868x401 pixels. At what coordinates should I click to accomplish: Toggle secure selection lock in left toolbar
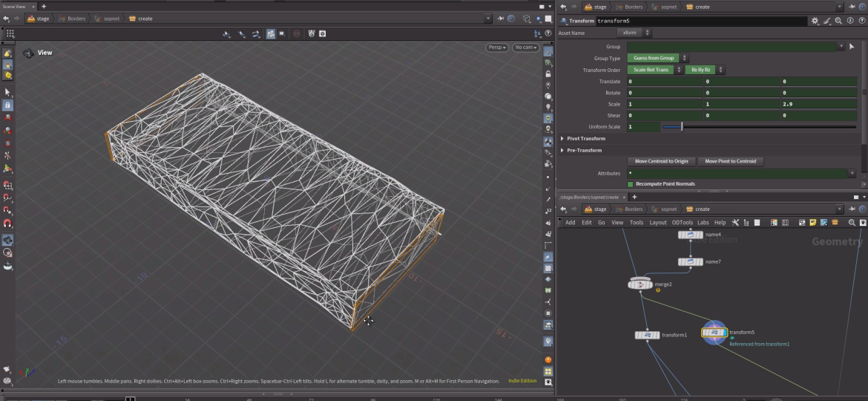click(x=8, y=105)
